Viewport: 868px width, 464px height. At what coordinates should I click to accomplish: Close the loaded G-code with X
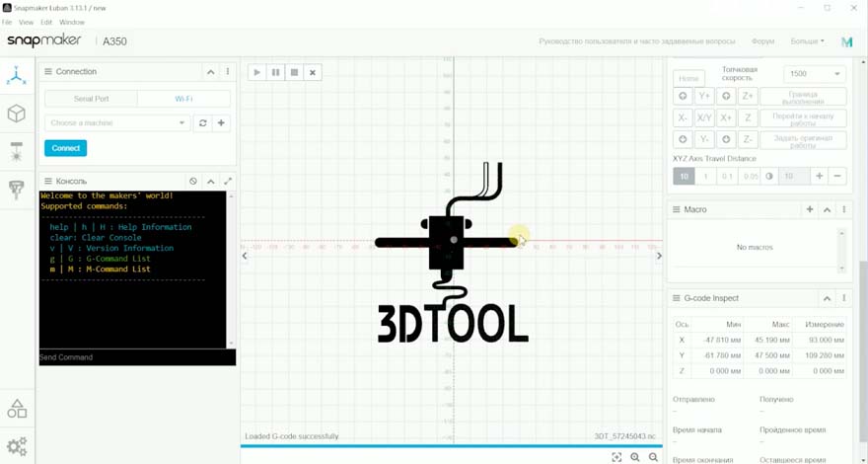[x=313, y=73]
